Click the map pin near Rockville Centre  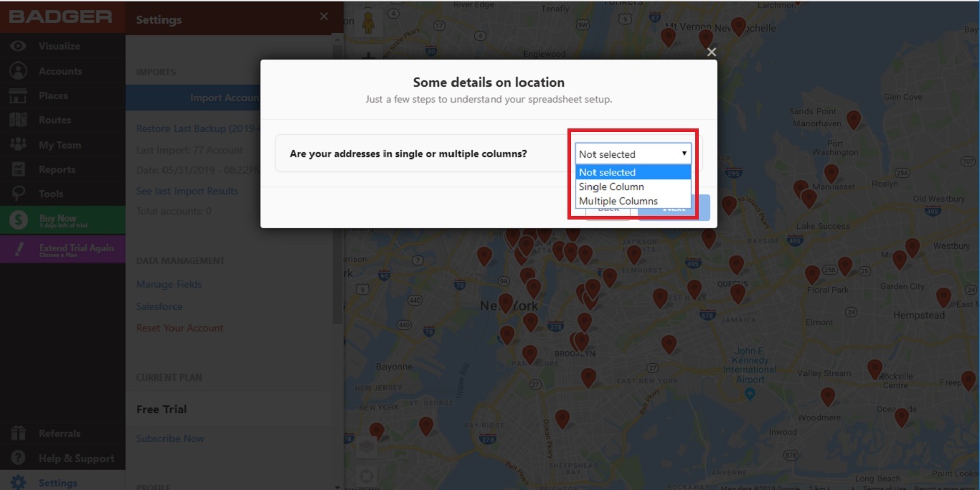[874, 369]
